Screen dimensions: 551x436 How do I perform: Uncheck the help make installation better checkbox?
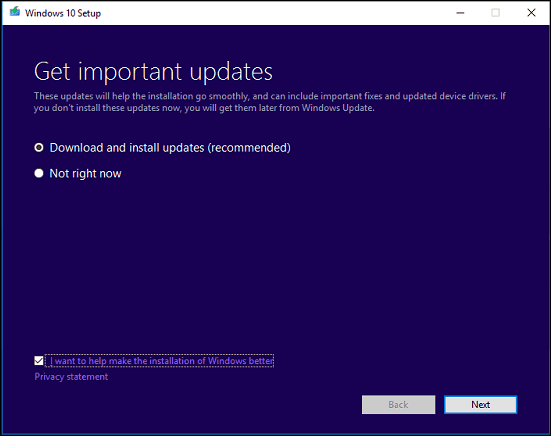[39, 361]
